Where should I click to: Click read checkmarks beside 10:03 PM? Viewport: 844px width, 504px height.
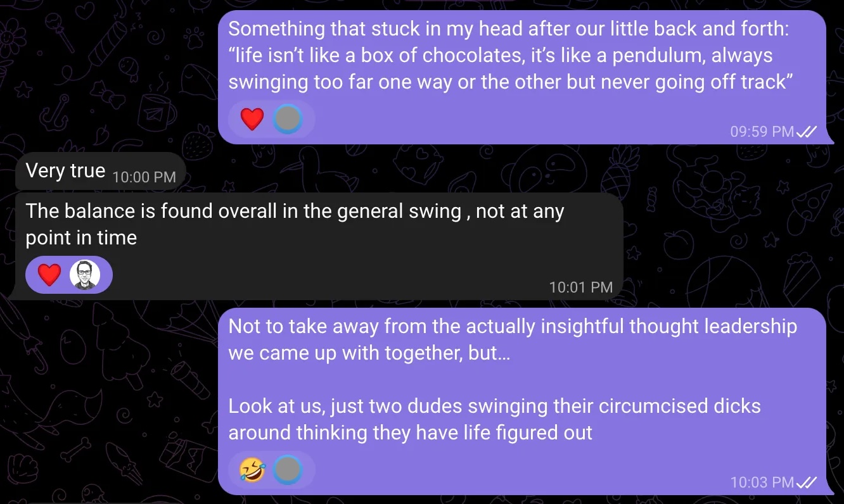tap(807, 482)
